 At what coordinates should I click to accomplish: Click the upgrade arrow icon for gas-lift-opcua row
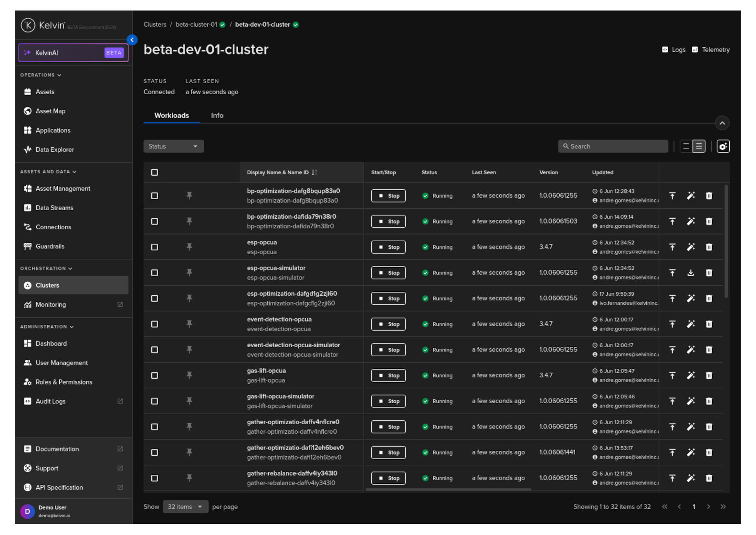pyautogui.click(x=672, y=375)
